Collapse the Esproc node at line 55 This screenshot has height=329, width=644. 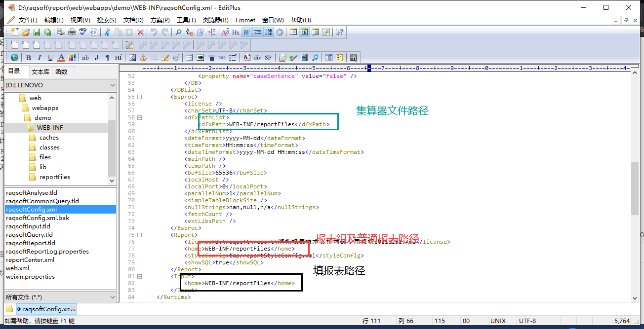click(x=139, y=97)
